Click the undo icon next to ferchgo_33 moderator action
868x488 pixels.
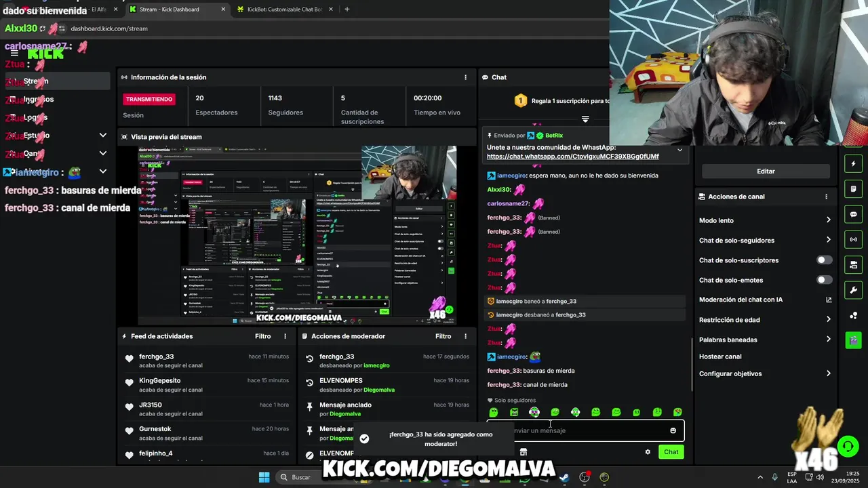[310, 359]
